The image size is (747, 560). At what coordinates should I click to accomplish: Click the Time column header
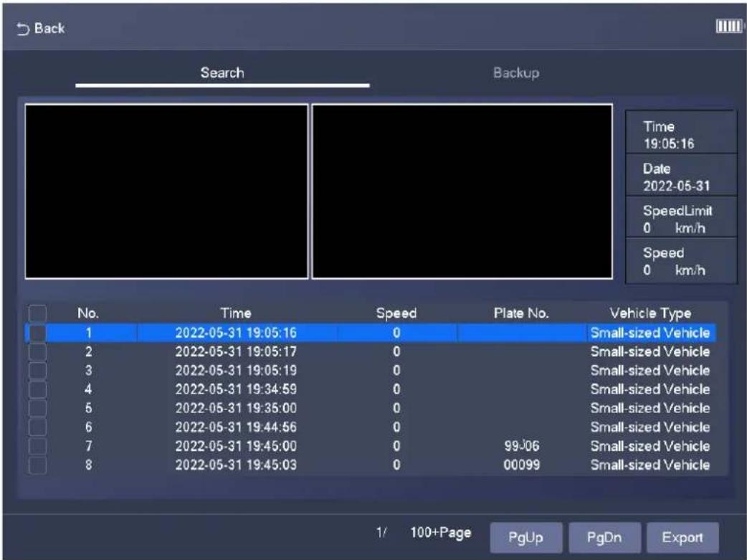click(236, 313)
